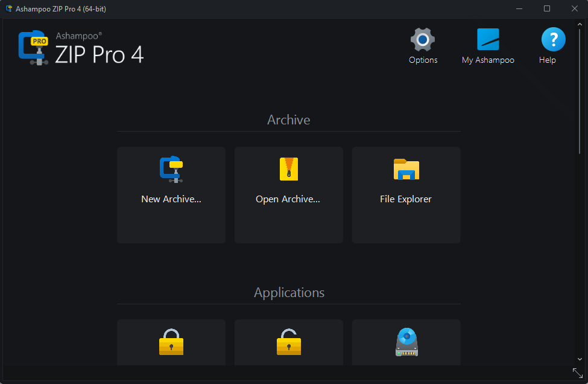The image size is (588, 384).
Task: Click the New Archive... label
Action: point(171,199)
